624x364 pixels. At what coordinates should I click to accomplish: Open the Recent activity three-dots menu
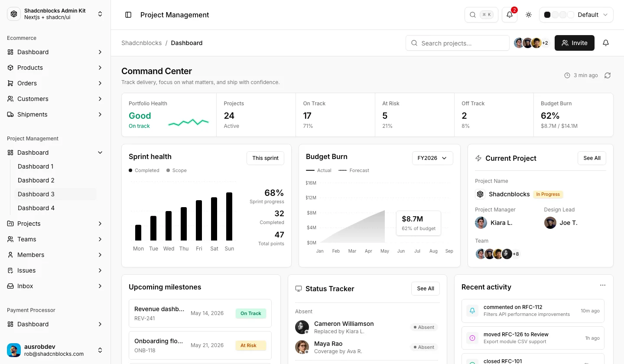[602, 285]
